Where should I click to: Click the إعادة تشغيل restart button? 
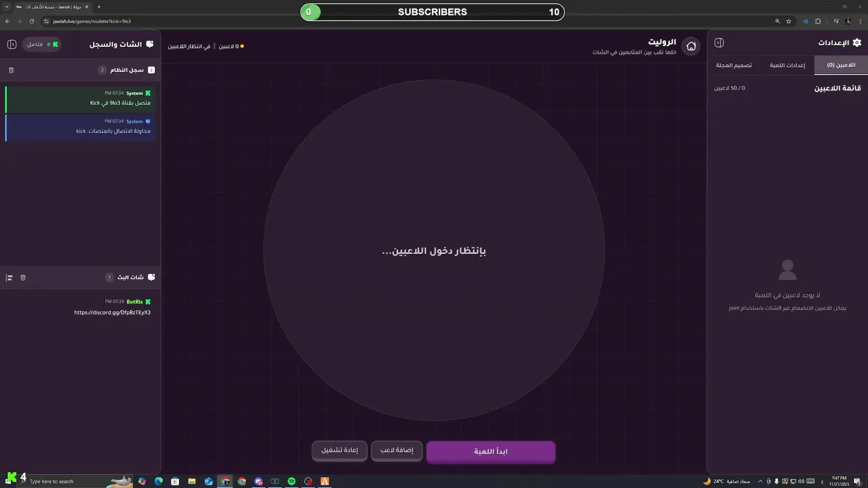(340, 450)
